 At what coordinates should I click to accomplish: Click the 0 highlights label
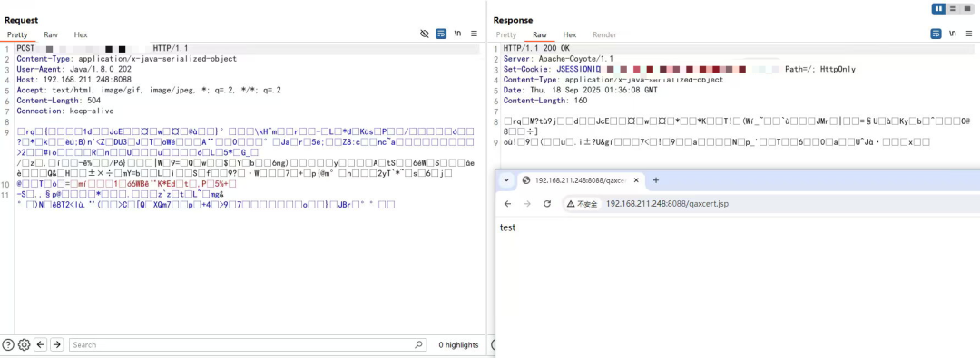pos(458,345)
